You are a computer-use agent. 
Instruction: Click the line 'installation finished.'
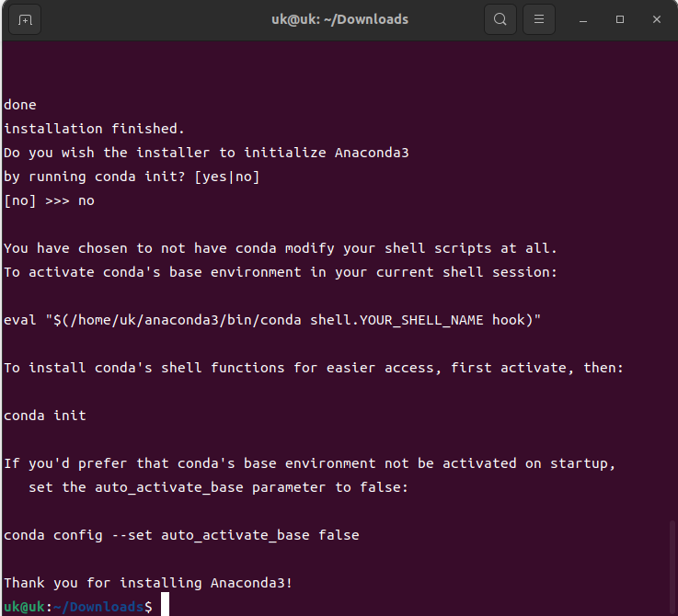(94, 129)
